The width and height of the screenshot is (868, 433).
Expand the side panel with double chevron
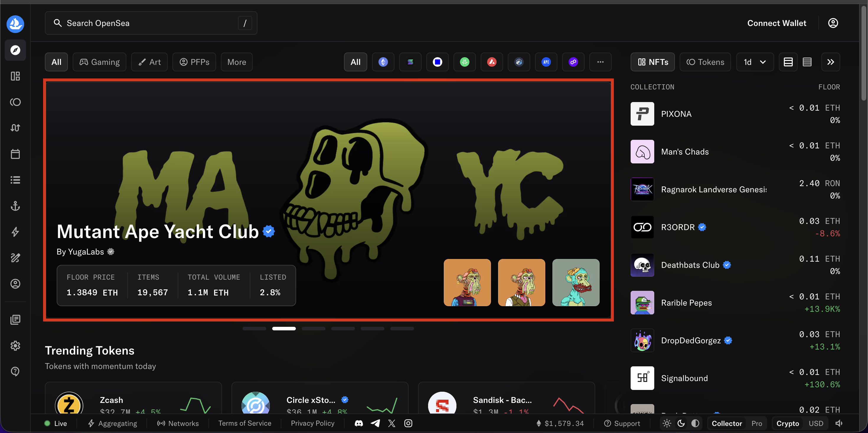[x=831, y=62]
